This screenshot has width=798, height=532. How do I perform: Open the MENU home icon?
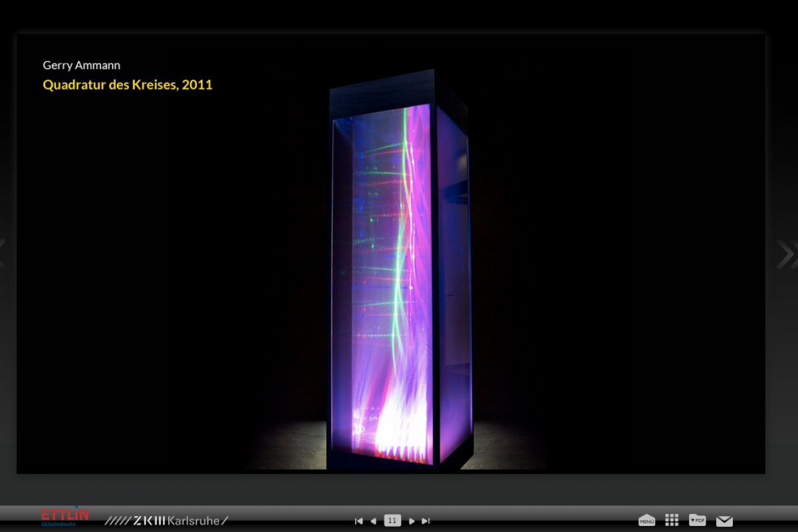coord(646,521)
